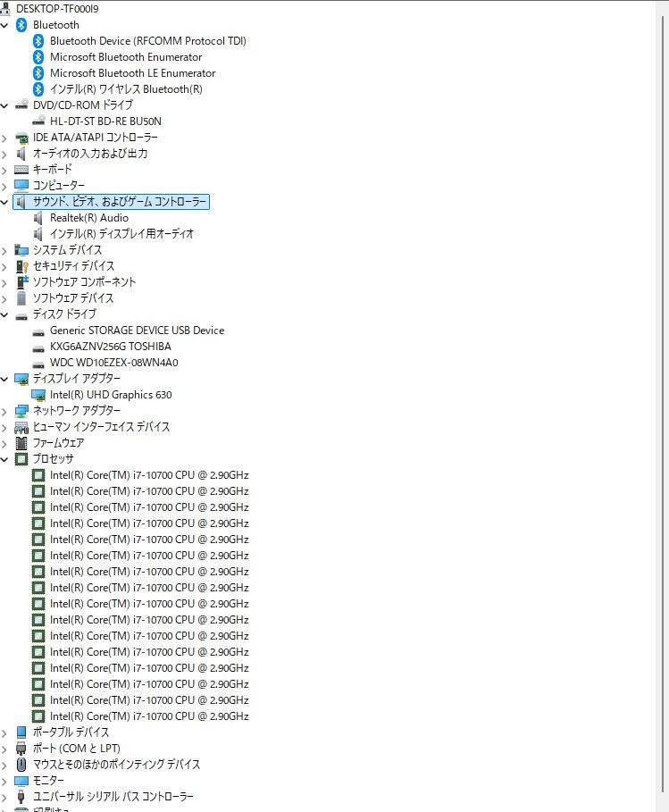This screenshot has width=669, height=812.
Task: Click the ユニバーサル シリアル バス コントローラー icon
Action: [21, 797]
